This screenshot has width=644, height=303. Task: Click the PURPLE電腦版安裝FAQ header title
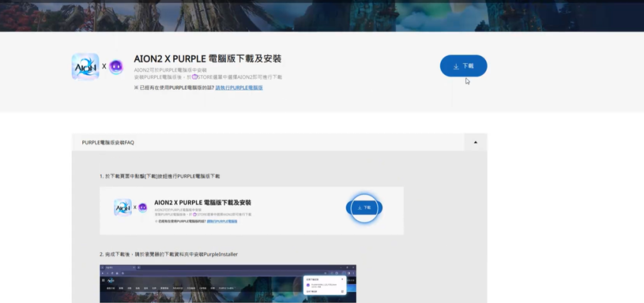tap(108, 143)
